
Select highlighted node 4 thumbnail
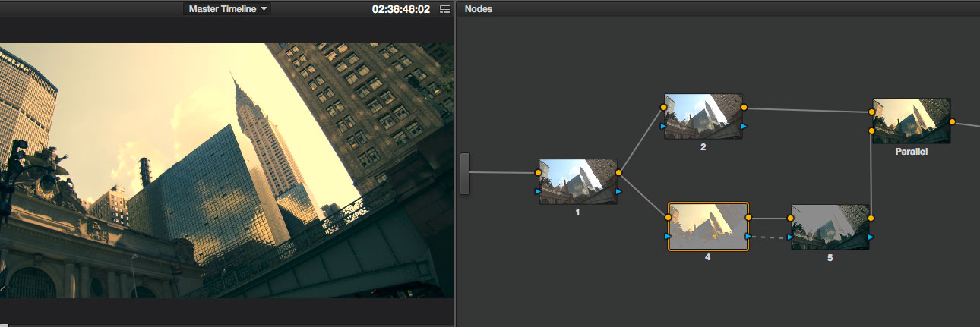(x=708, y=226)
